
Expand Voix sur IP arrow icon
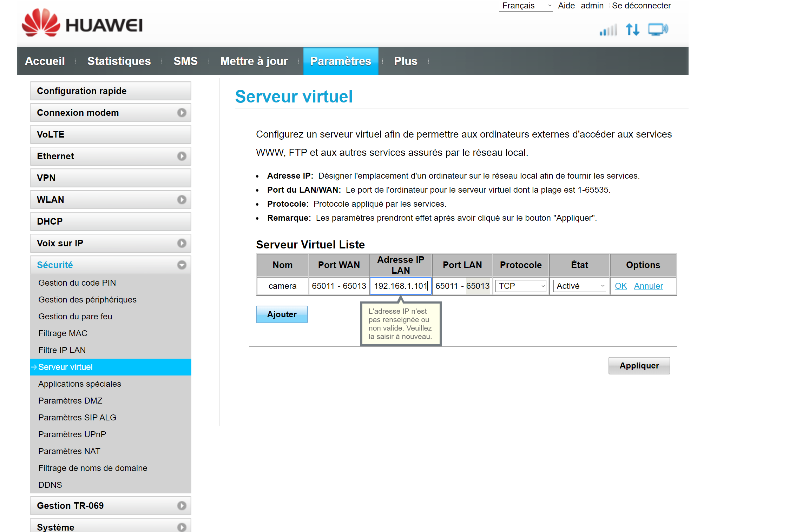[x=182, y=243]
